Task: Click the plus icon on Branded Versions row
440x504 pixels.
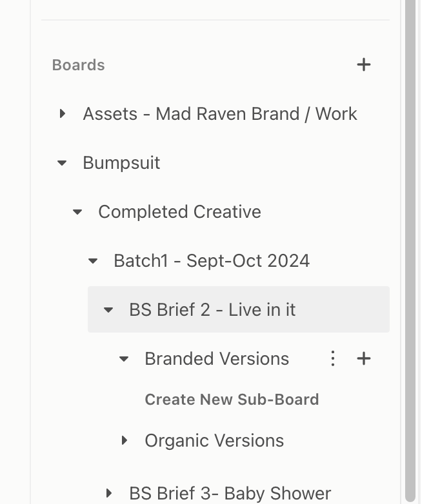Action: pos(364,358)
